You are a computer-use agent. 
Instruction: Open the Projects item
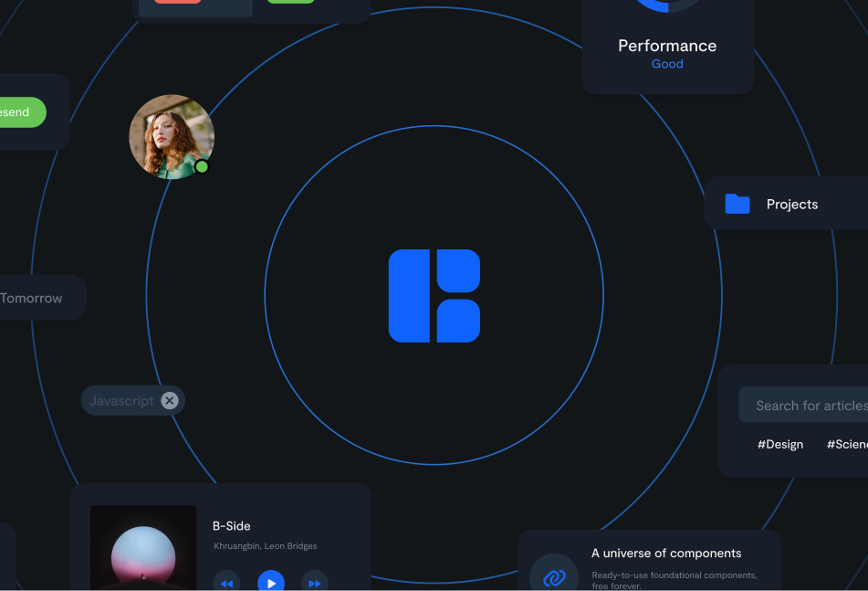tap(786, 204)
